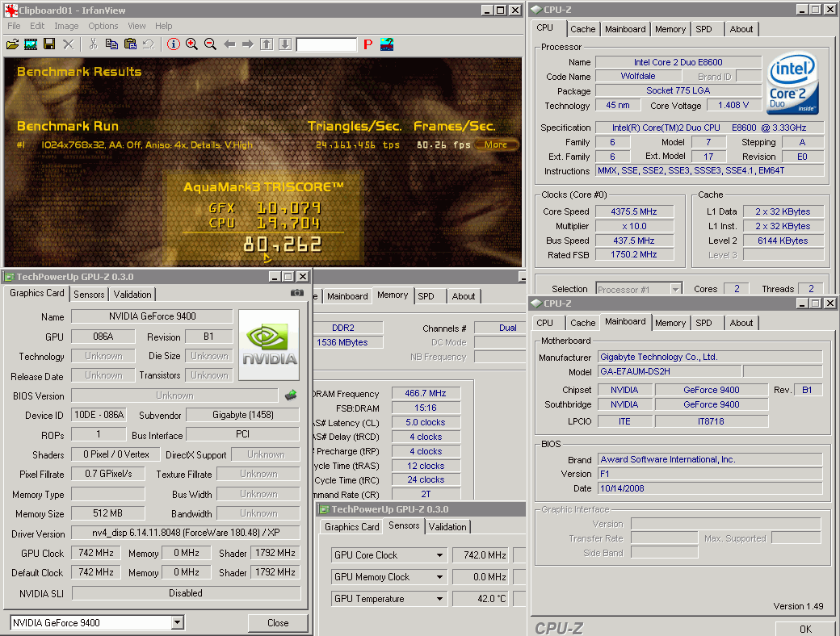Click the Intel Core 2 Duo E8600 name
This screenshot has height=636, width=840.
tap(678, 62)
